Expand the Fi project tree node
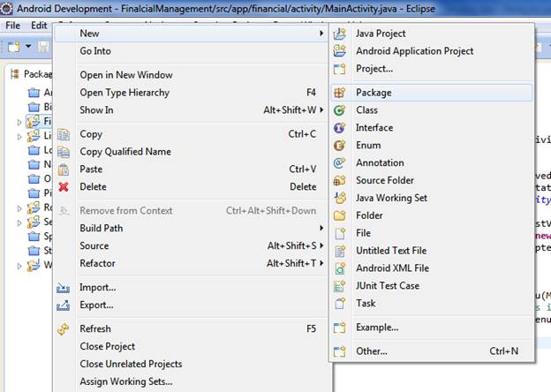551x392 pixels. (x=19, y=122)
